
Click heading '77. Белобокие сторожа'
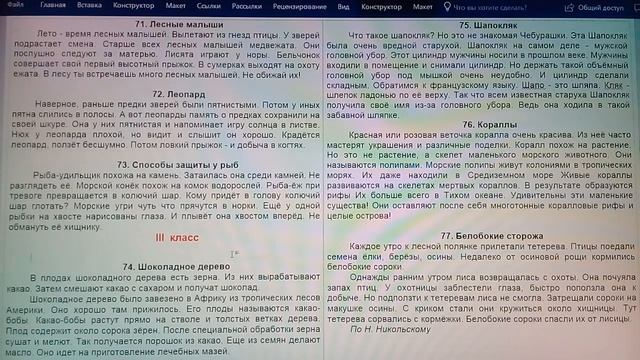492,236
